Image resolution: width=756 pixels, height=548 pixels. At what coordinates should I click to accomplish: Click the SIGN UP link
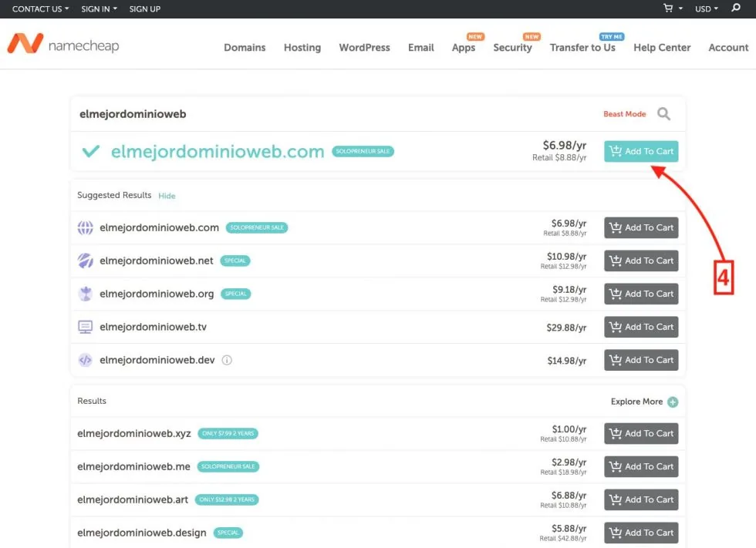click(145, 8)
